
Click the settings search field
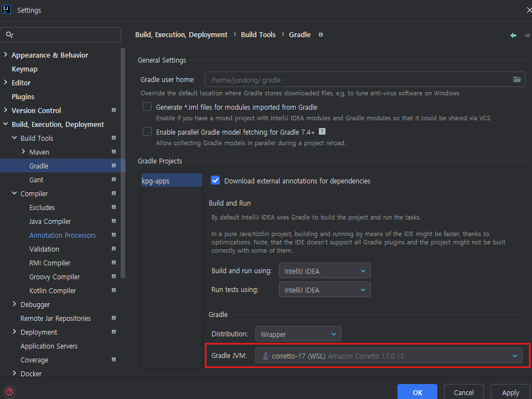click(x=60, y=35)
